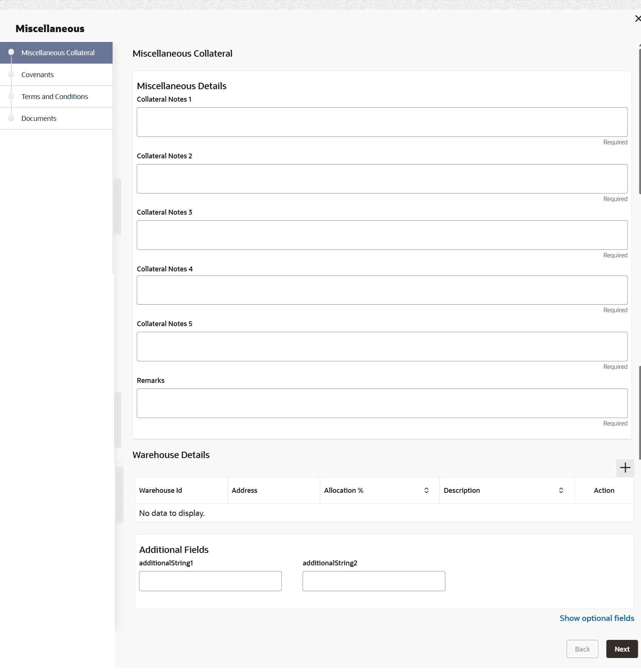Click the Warehouse Details heading

tap(171, 455)
